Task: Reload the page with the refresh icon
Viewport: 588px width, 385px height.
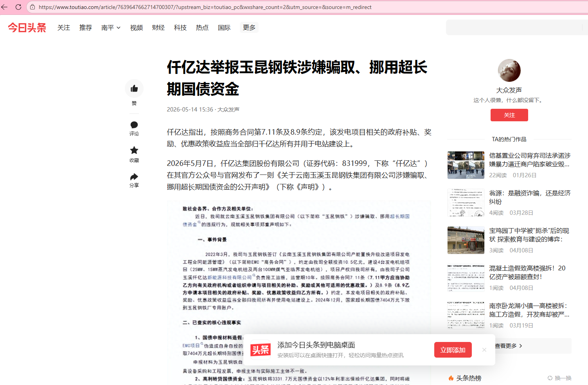Action: pos(18,7)
